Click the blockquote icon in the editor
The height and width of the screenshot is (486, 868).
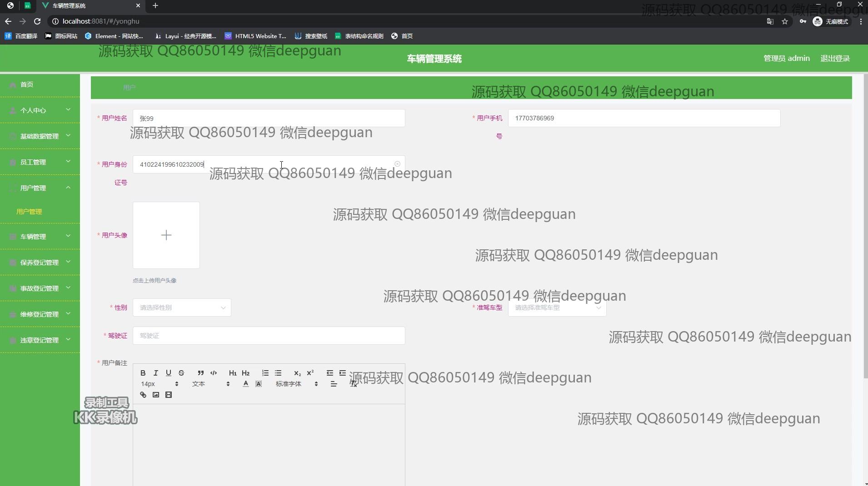pyautogui.click(x=200, y=373)
